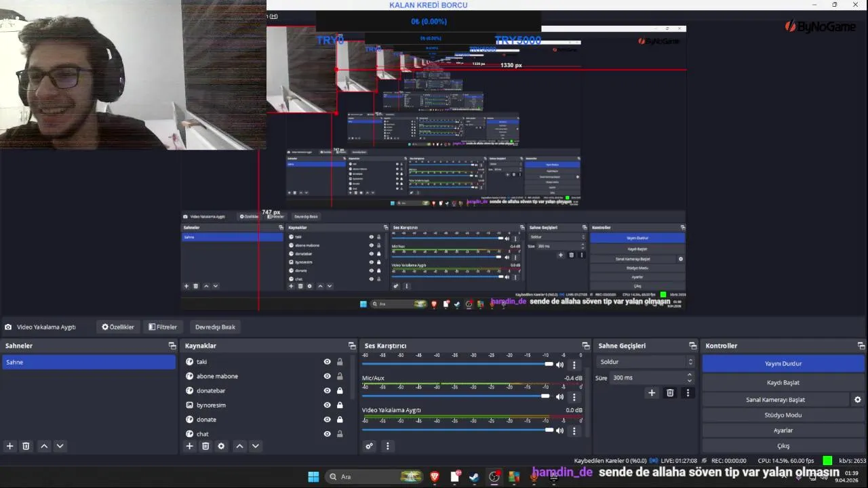Mute Video Yakalama Aygıtı audio speaker icon
This screenshot has height=488, width=868.
[559, 430]
